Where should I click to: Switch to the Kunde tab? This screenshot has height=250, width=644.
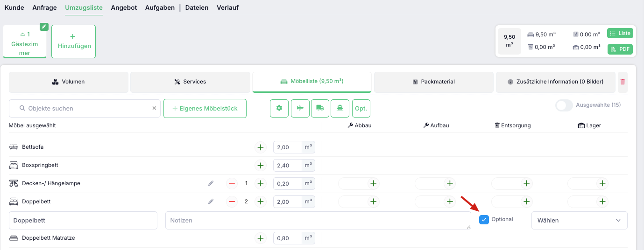14,7
